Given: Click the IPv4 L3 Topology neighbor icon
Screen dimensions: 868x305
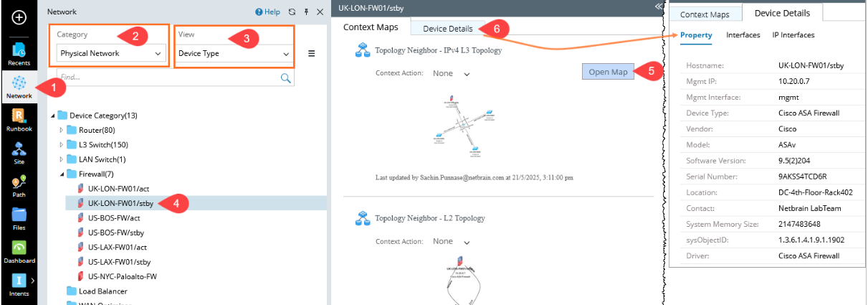Looking at the screenshot, I should 363,50.
